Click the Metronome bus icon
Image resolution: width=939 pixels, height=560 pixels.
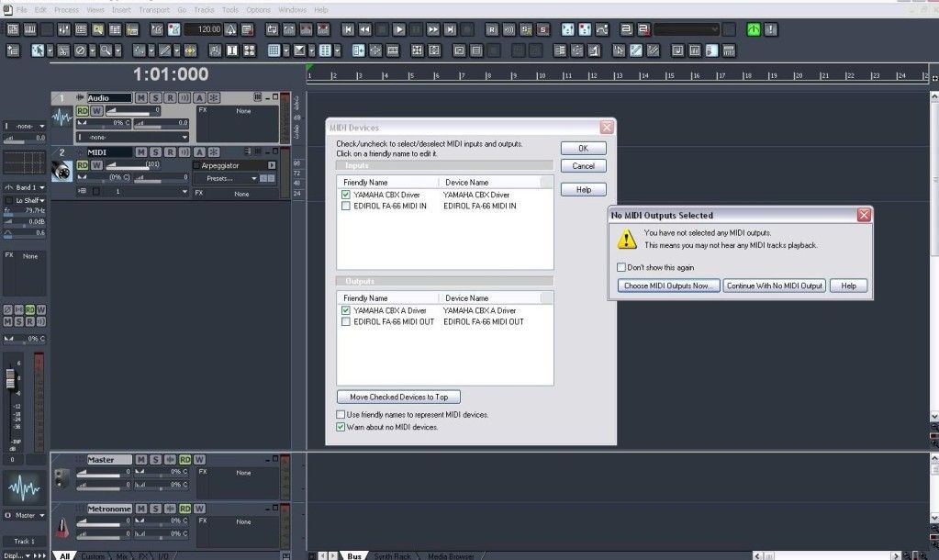coord(61,527)
